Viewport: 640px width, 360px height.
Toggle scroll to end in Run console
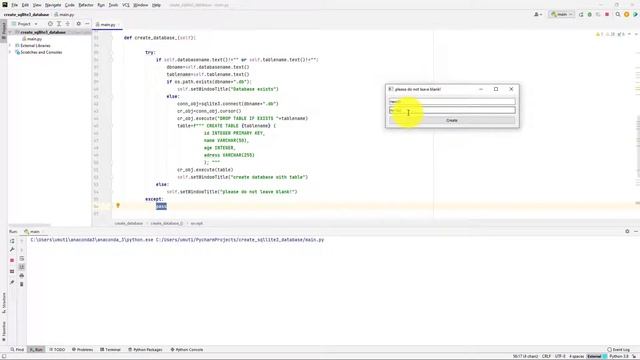click(x=22, y=267)
